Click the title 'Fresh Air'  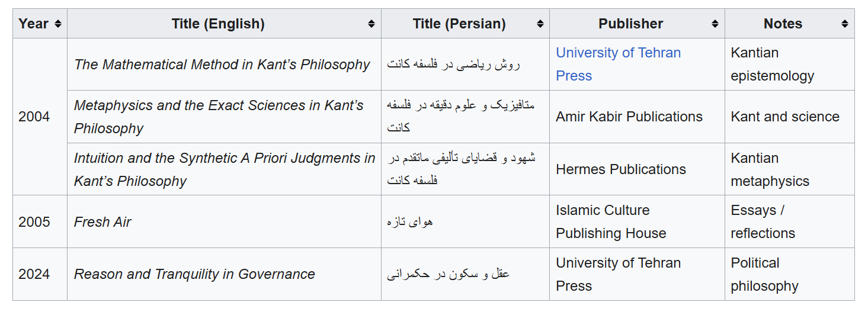click(103, 222)
